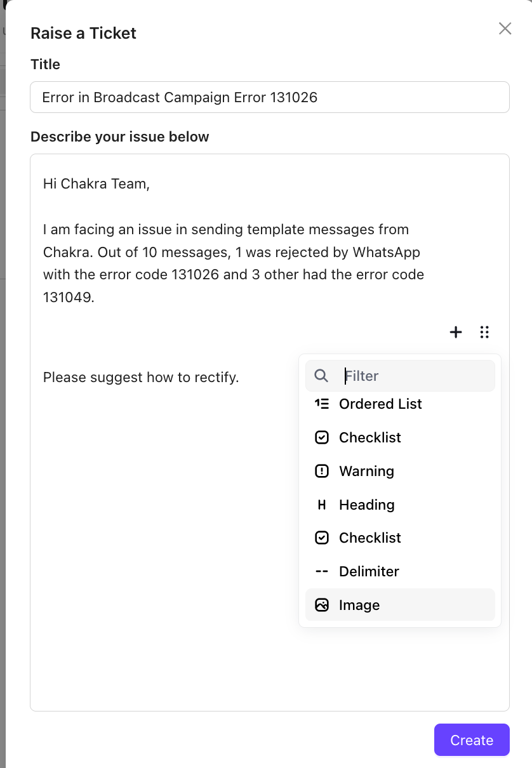
Task: Click the Warning block exclamation icon
Action: tap(322, 471)
